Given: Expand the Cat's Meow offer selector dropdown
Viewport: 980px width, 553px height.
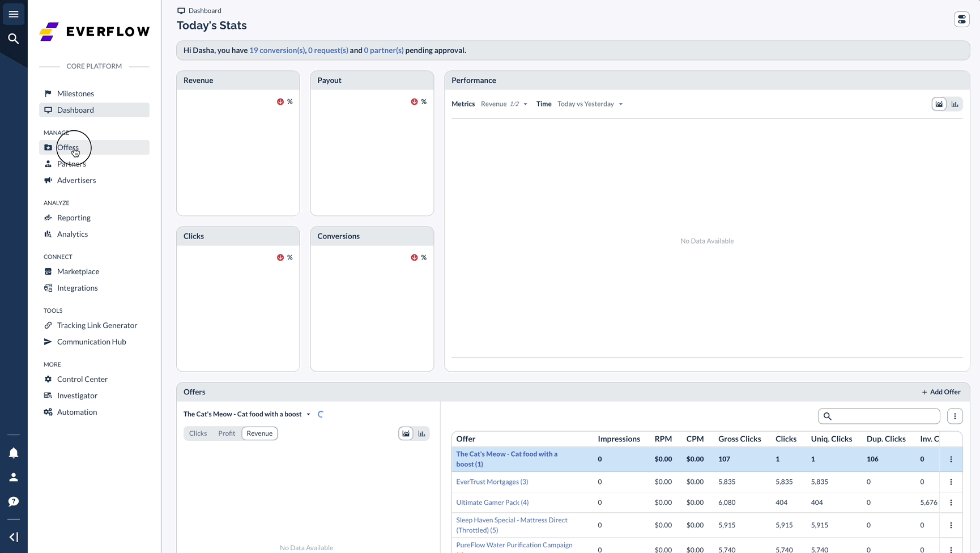Looking at the screenshot, I should (247, 414).
